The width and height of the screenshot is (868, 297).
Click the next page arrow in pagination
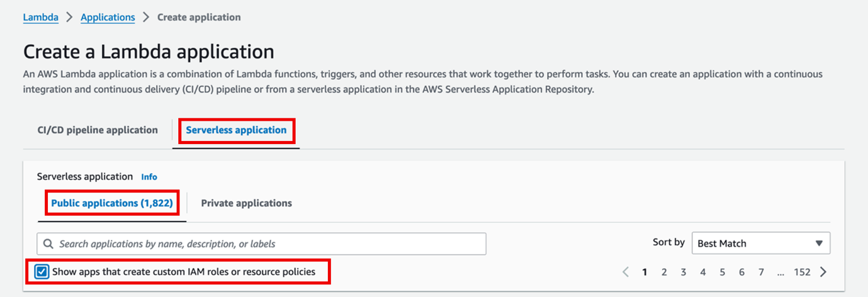coord(823,272)
